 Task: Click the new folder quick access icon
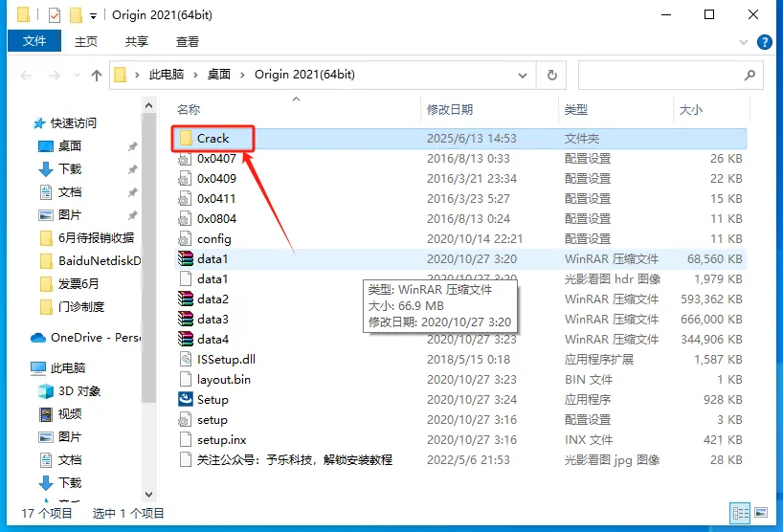point(76,15)
